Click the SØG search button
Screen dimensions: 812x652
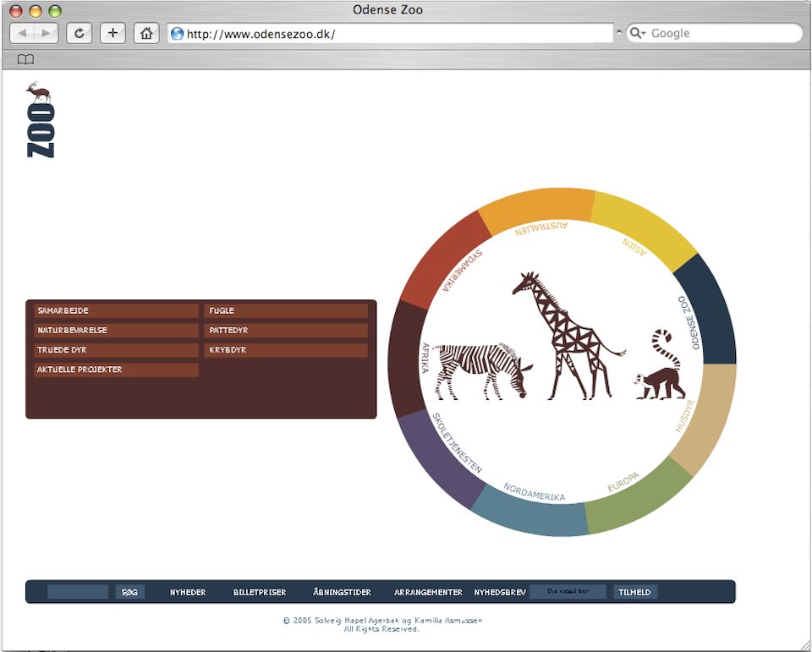[129, 592]
